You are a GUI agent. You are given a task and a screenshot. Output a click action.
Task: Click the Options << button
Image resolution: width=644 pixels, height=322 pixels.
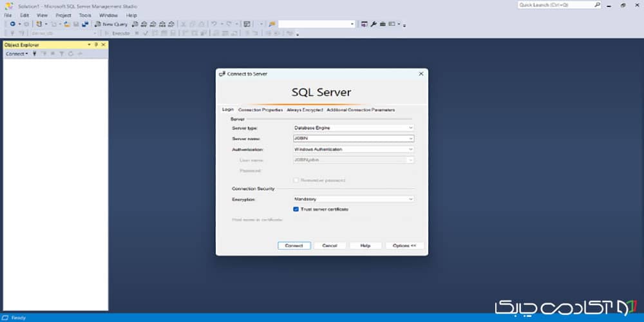click(404, 245)
